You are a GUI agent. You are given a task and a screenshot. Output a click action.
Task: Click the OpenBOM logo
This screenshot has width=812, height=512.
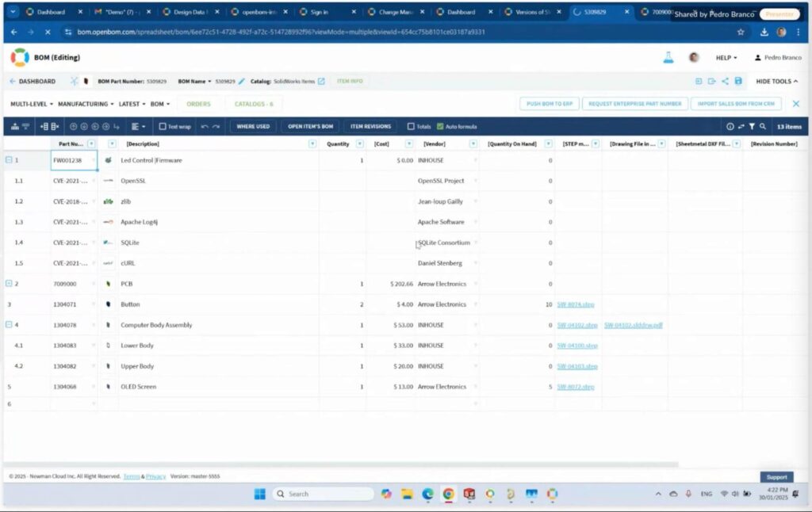(x=20, y=58)
